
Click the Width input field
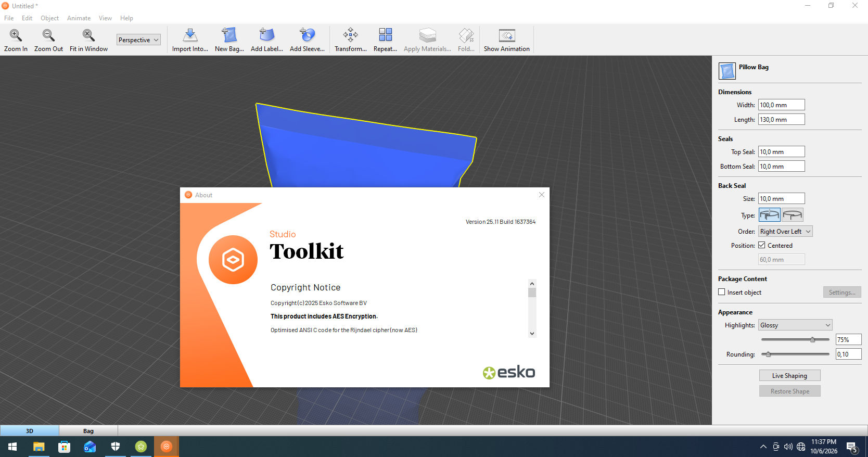point(781,105)
